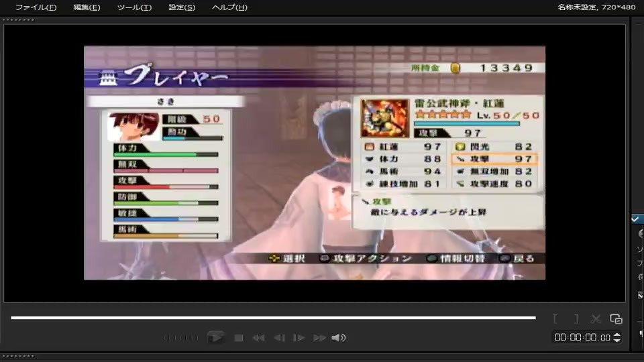
Task: Click the fast-forward button
Action: [319, 338]
